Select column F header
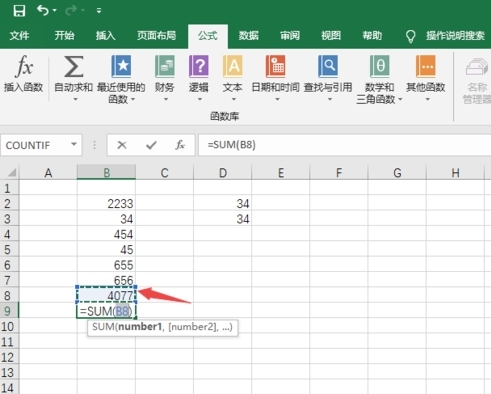This screenshot has height=394, width=491. [339, 173]
